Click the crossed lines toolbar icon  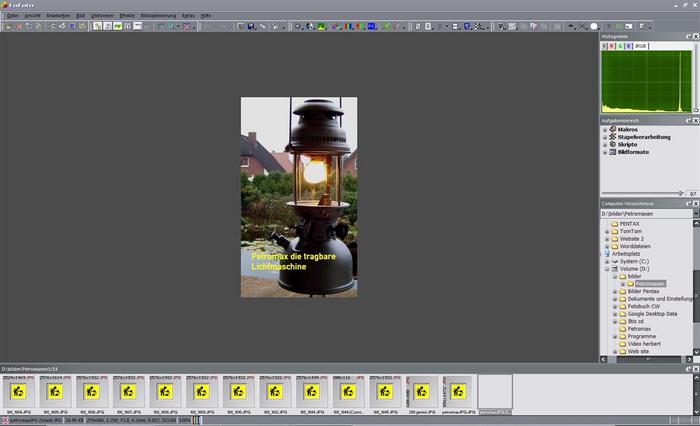[x=583, y=27]
